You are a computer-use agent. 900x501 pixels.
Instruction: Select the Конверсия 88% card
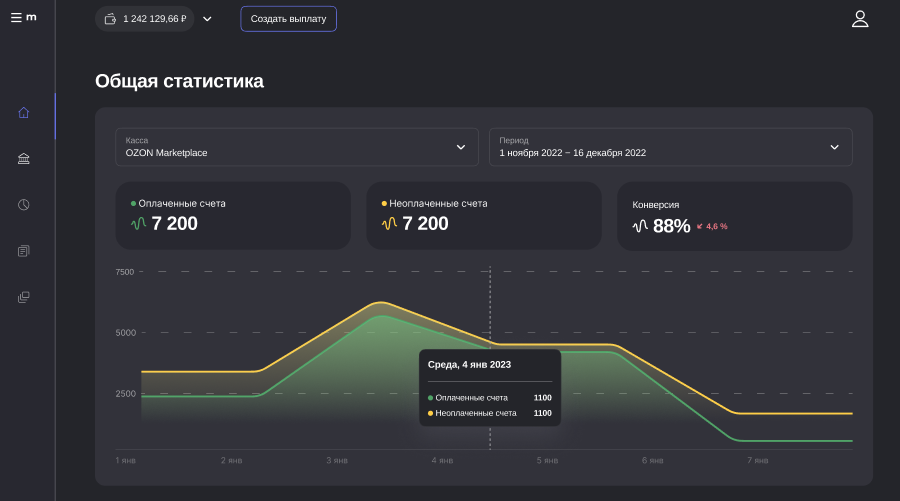point(734,215)
